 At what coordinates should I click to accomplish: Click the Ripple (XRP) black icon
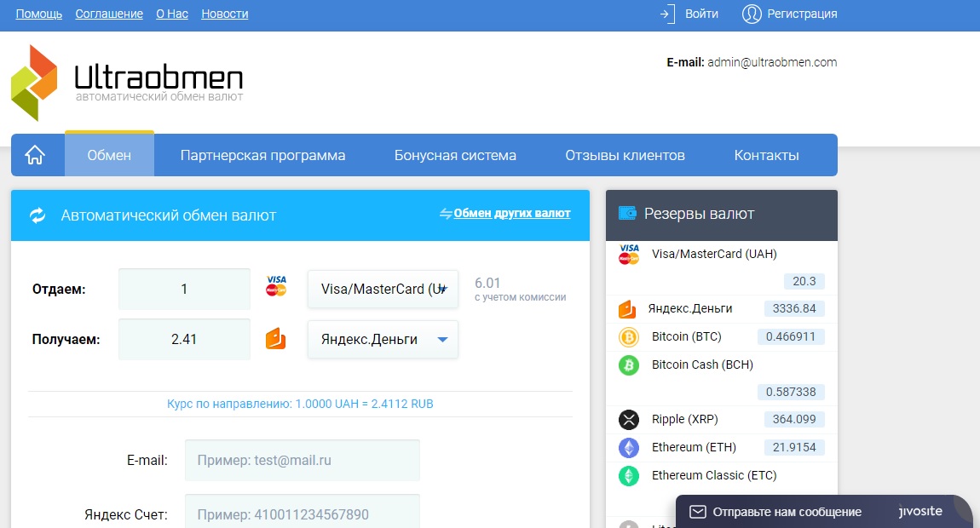click(x=629, y=419)
